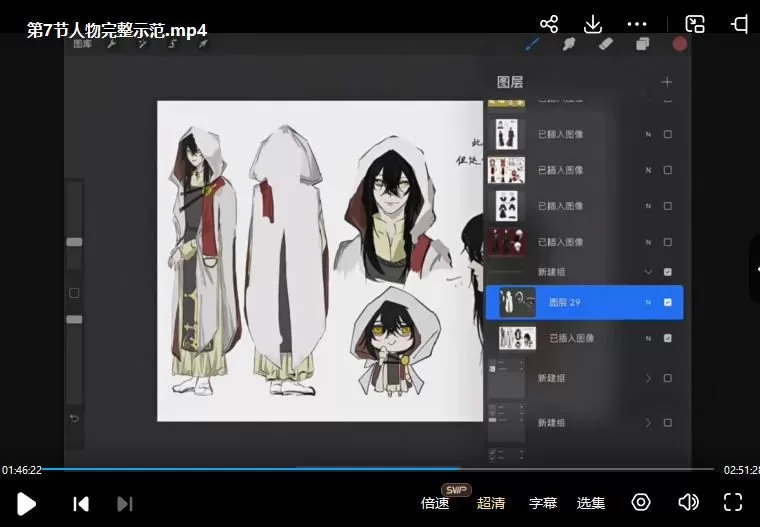The width and height of the screenshot is (760, 527).
Task: Add a new layer with plus icon
Action: [x=667, y=82]
